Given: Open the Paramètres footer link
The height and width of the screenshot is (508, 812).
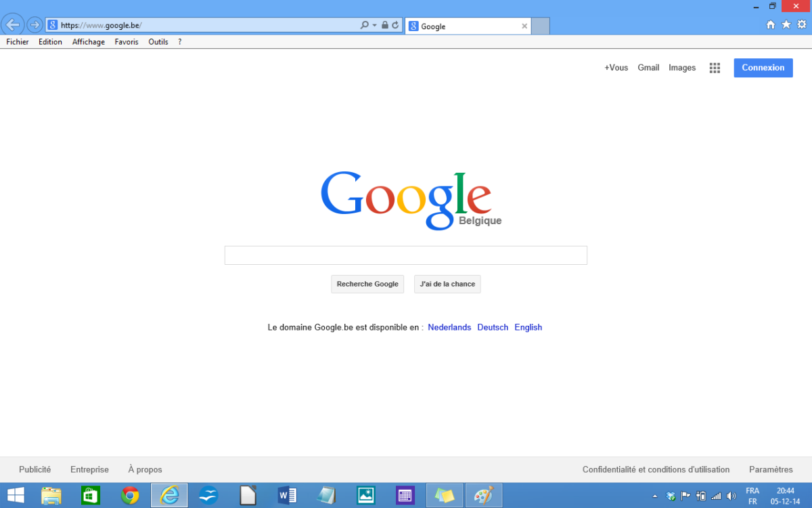Looking at the screenshot, I should (x=771, y=469).
